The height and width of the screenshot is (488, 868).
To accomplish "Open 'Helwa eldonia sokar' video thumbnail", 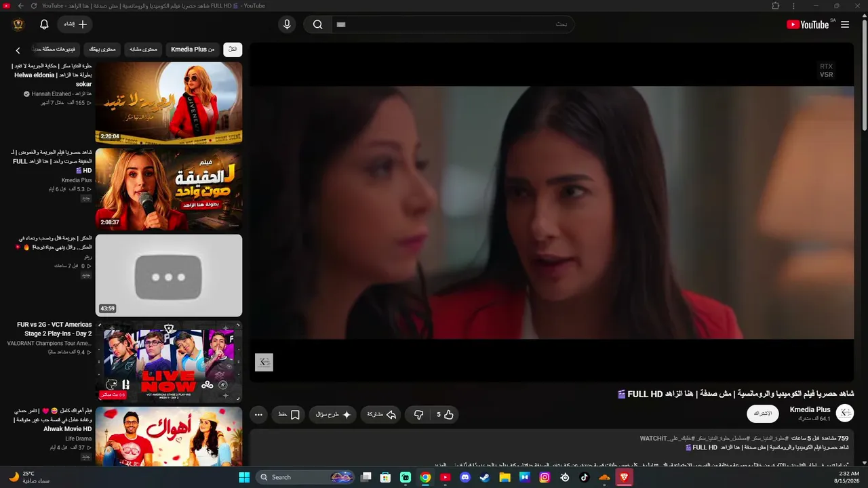I will (169, 103).
